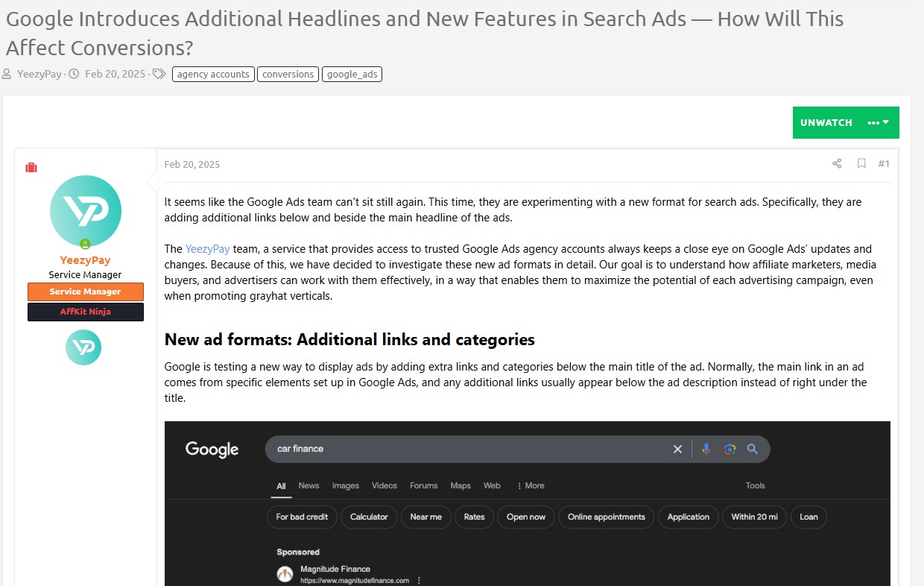Screen dimensions: 924x586
Task: Click Tools in the search results bar
Action: 756,485
